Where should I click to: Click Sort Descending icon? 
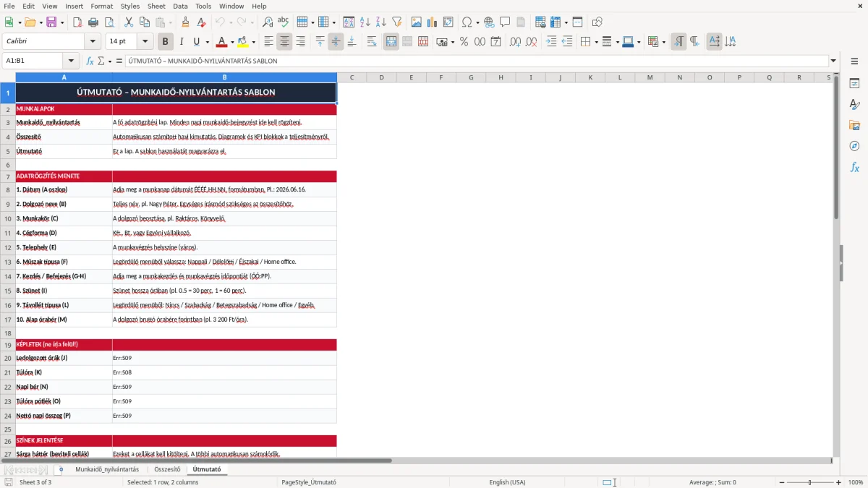click(381, 22)
